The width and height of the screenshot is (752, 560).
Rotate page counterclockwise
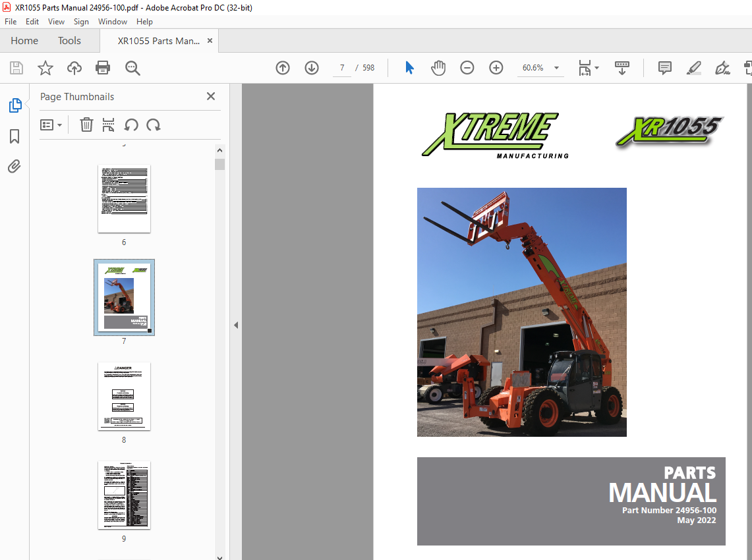(131, 125)
